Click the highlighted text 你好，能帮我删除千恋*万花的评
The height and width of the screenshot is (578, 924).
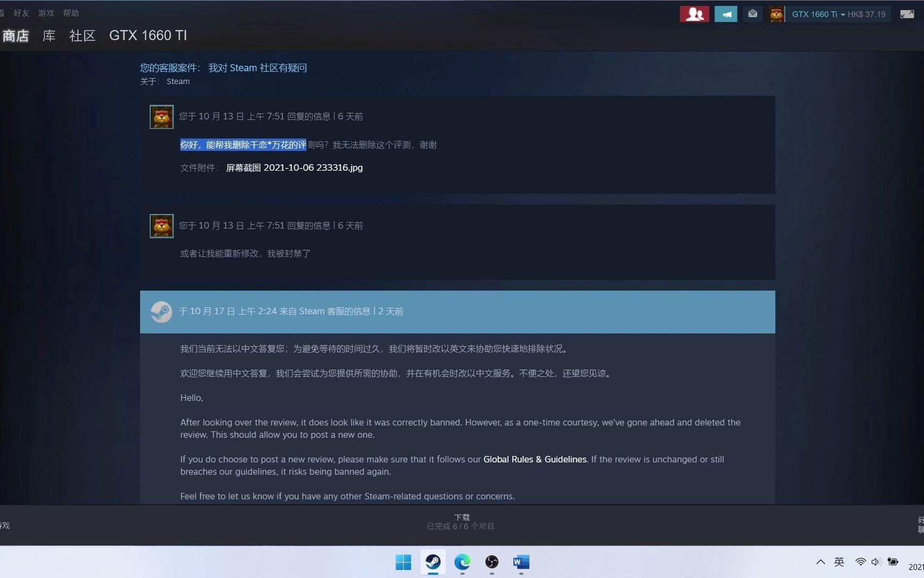[243, 144]
